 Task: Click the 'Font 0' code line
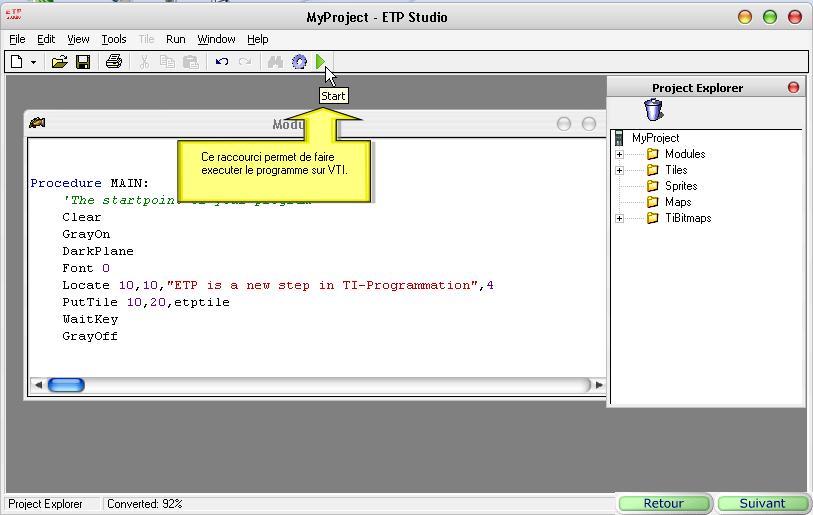click(86, 269)
